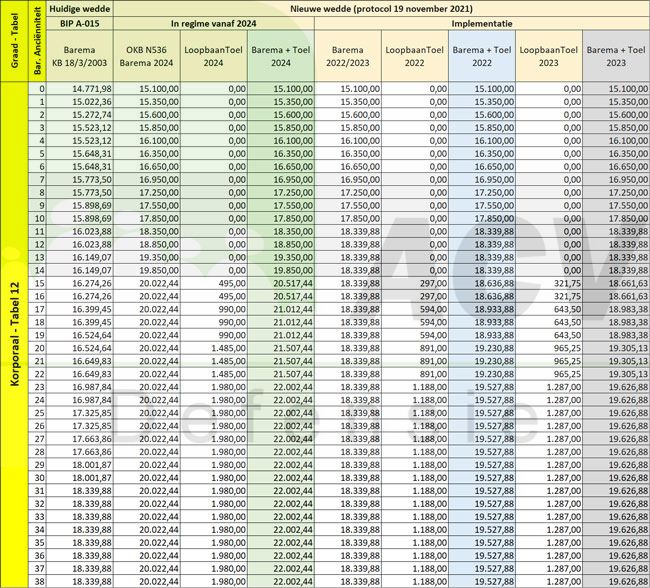Select the vertical 'Graad - Tabel' header

(15, 41)
